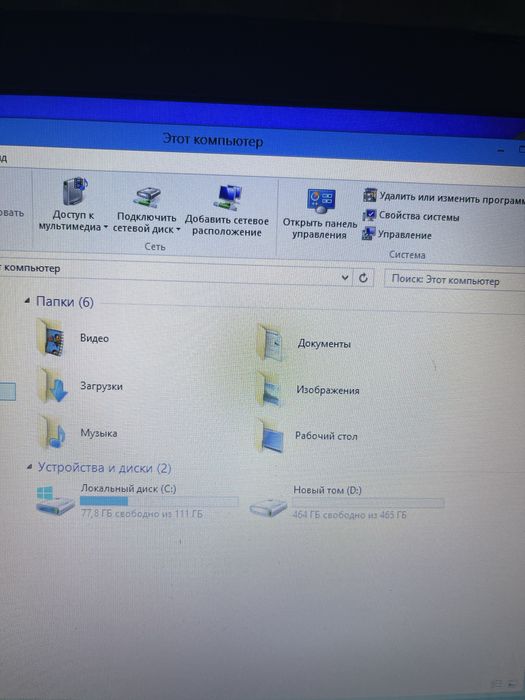Click the text 77,8 ГБ свободно из 111 ГБ
This screenshot has width=525, height=700.
(142, 514)
